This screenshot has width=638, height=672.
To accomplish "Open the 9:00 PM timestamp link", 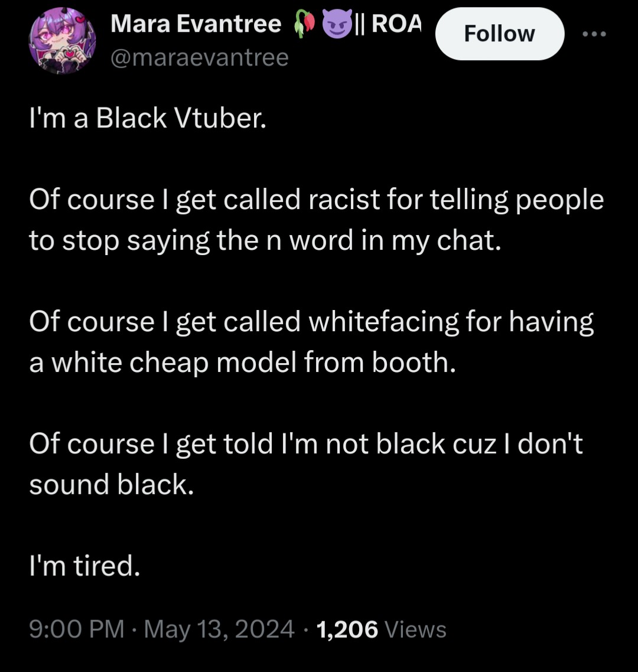I will click(77, 629).
